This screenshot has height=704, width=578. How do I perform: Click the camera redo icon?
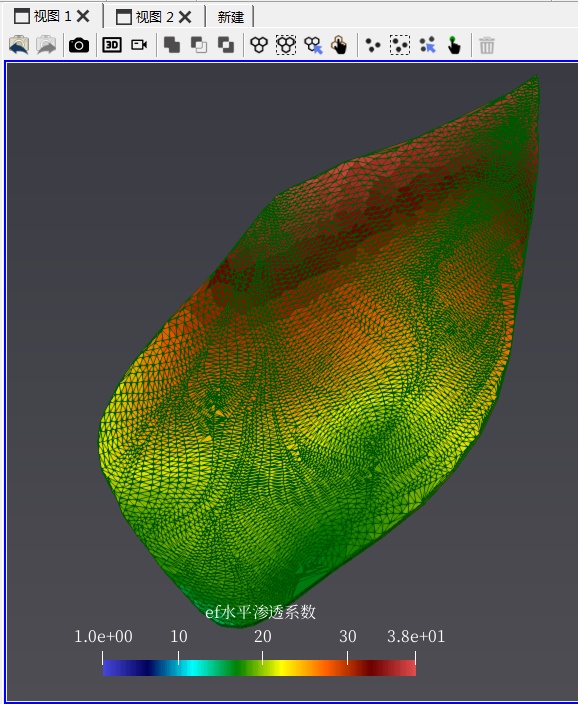(x=46, y=45)
